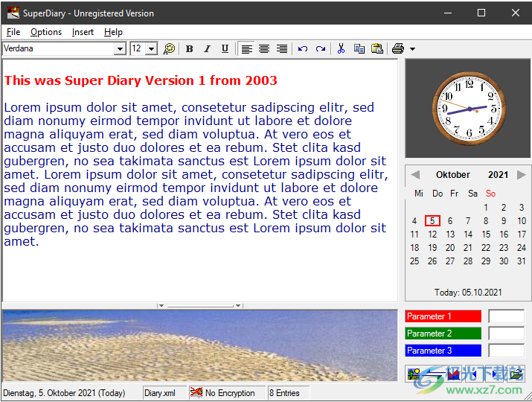Toggle bold formatting
This screenshot has width=532, height=402.
pos(189,49)
